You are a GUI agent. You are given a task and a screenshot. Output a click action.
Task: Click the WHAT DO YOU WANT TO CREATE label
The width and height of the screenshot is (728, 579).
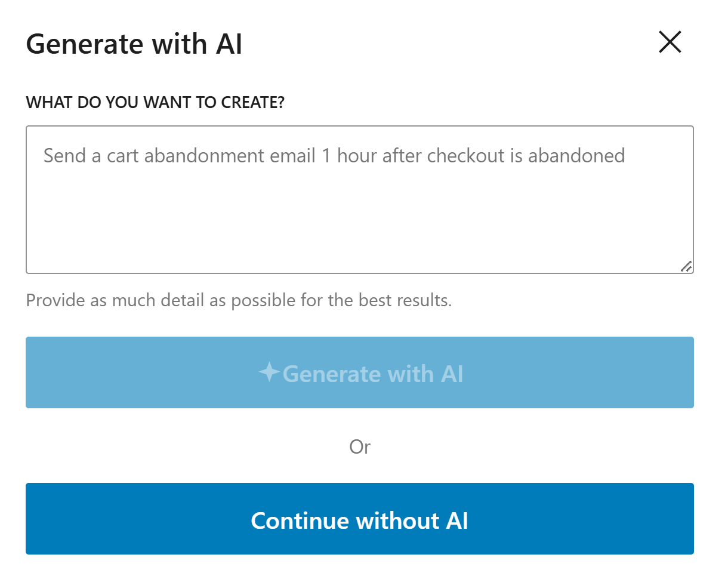155,102
